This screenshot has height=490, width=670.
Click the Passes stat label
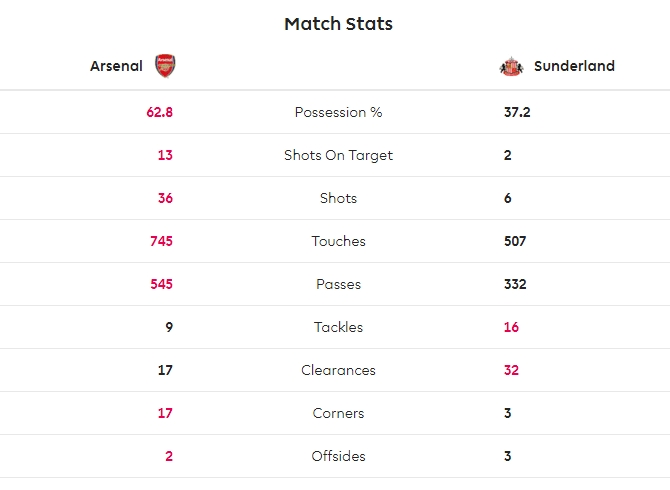[338, 284]
